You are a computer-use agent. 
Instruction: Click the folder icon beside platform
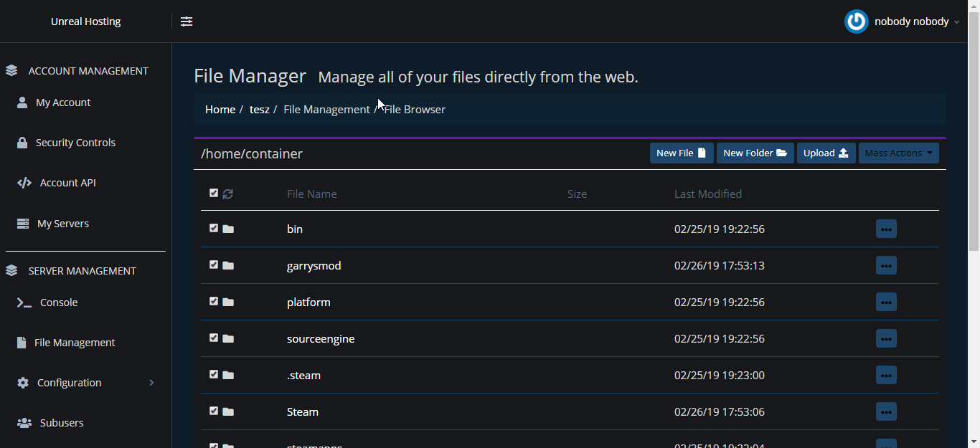point(228,302)
